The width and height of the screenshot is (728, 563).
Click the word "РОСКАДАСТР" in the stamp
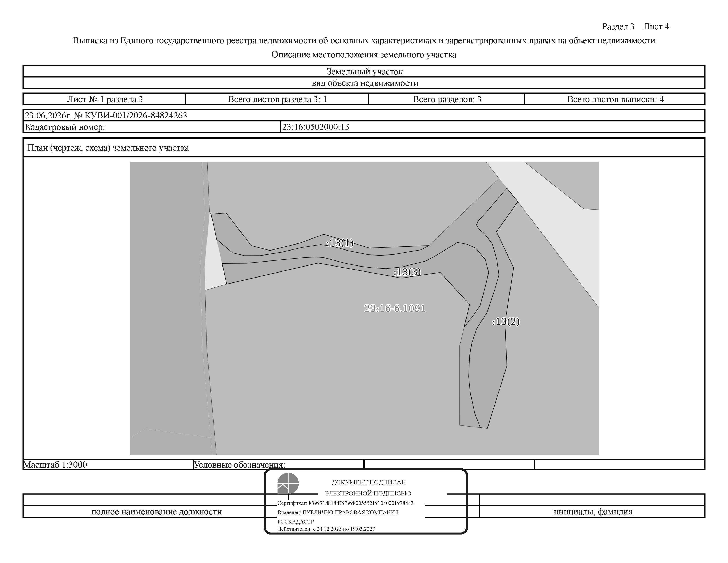[x=296, y=522]
